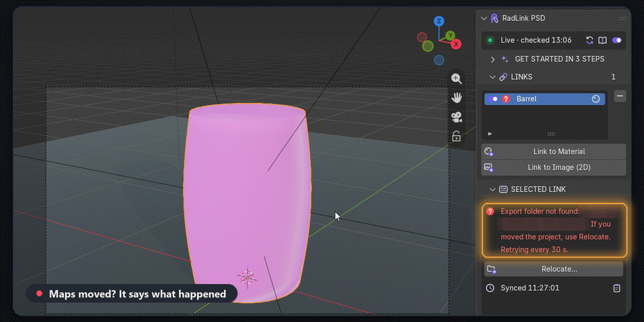The image size is (644, 322).
Task: Click the material sphere icon on Barrel row
Action: [596, 99]
